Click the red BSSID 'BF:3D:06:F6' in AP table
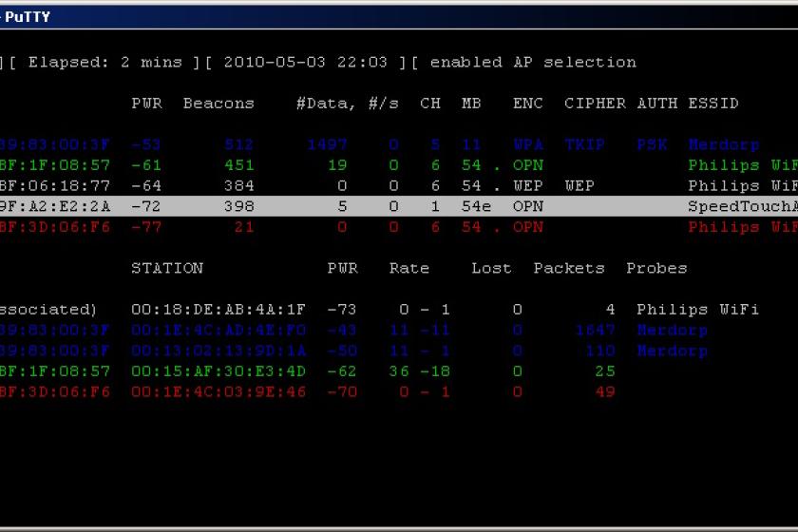 (55, 227)
